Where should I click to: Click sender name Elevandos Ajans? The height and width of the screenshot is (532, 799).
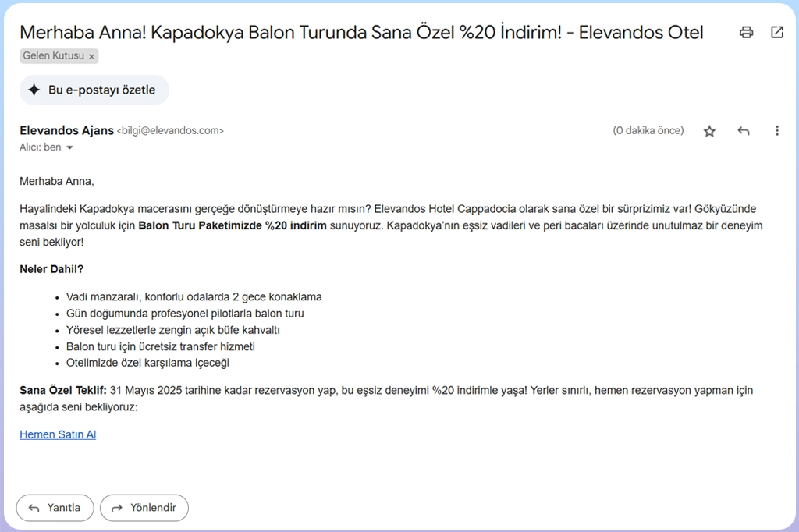67,130
